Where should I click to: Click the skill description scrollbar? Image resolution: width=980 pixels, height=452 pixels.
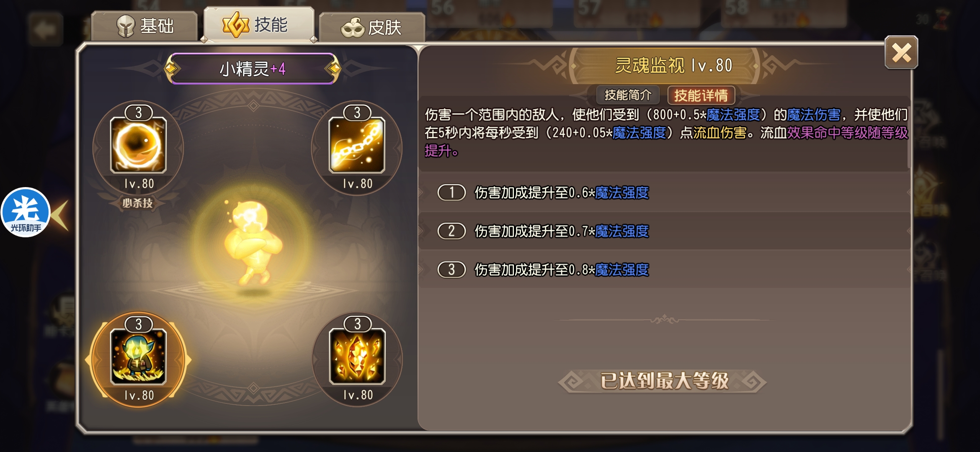[909, 133]
